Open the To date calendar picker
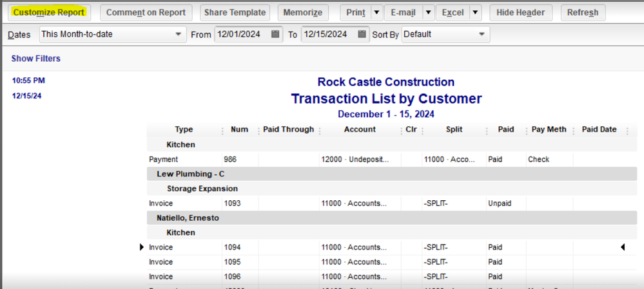The height and width of the screenshot is (289, 644). tap(362, 34)
